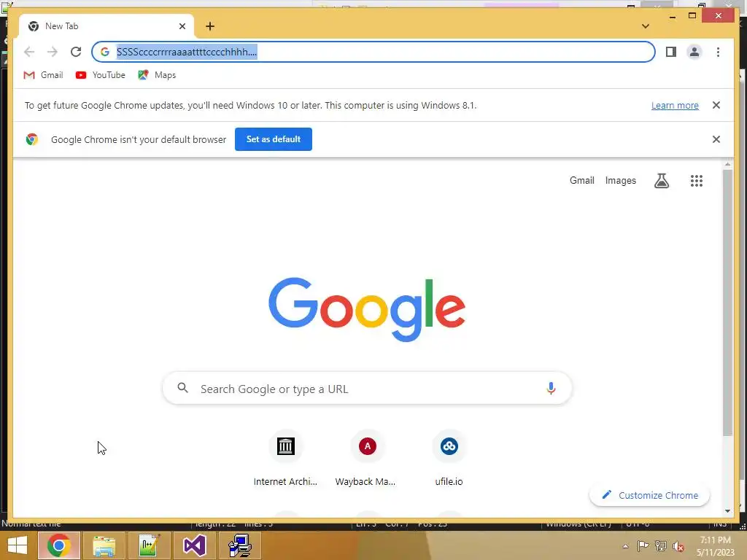Screen dimensions: 747x560
Task: Click the Customize Chrome button
Action: point(649,495)
